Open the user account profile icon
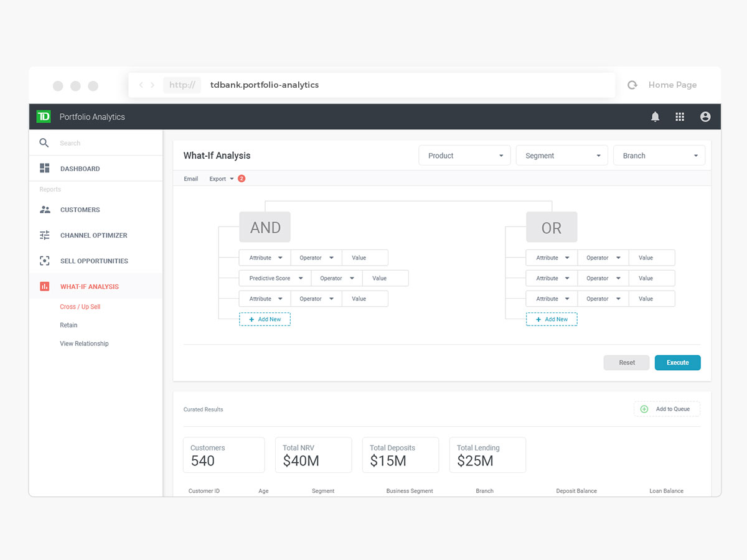The image size is (747, 560). tap(705, 117)
